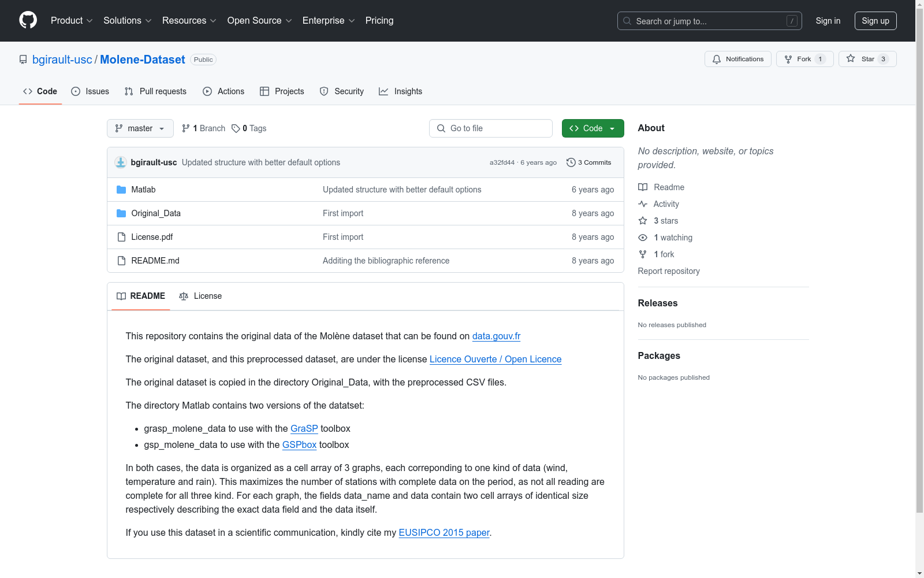Open the master branch selector
The width and height of the screenshot is (924, 578).
click(x=140, y=128)
